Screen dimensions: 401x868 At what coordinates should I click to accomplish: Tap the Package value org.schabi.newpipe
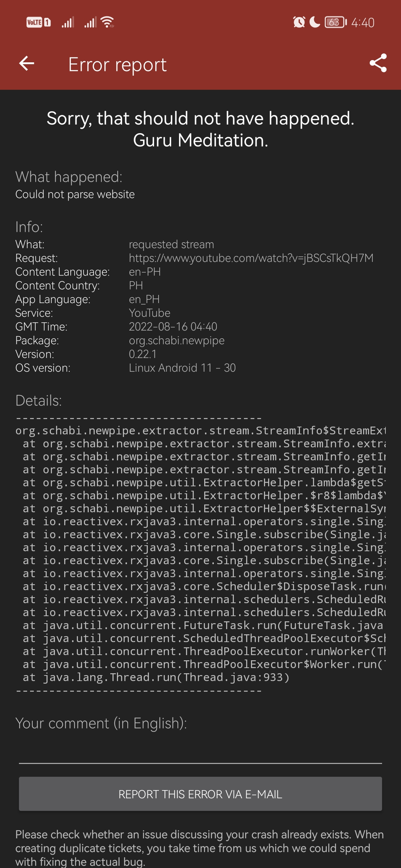[x=177, y=340]
